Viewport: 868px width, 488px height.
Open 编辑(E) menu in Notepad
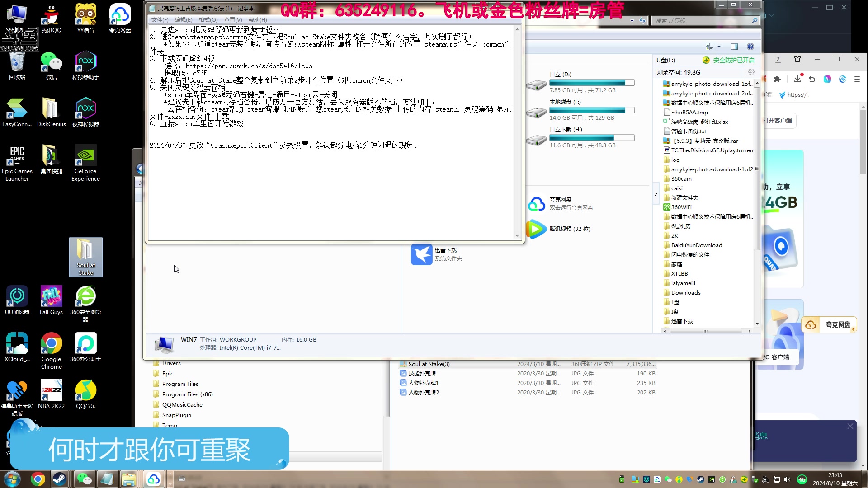(184, 20)
